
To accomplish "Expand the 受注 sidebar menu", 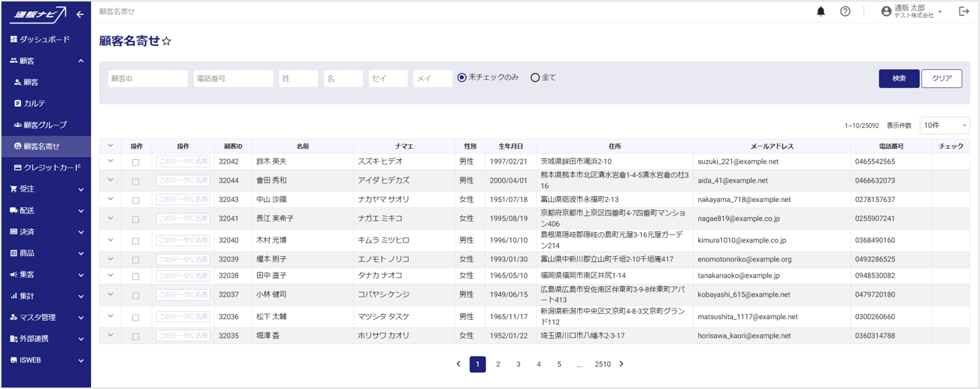I will click(x=45, y=189).
